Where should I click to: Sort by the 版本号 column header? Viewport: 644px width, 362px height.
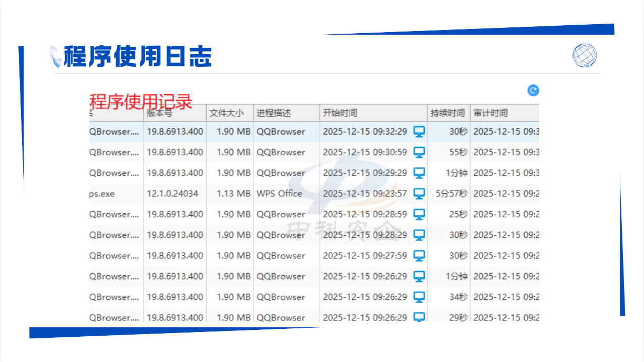[x=175, y=113]
